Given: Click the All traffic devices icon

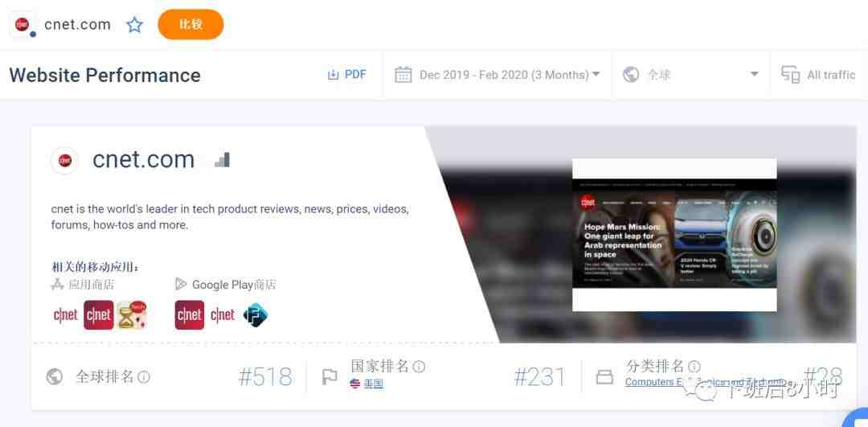Looking at the screenshot, I should (790, 75).
